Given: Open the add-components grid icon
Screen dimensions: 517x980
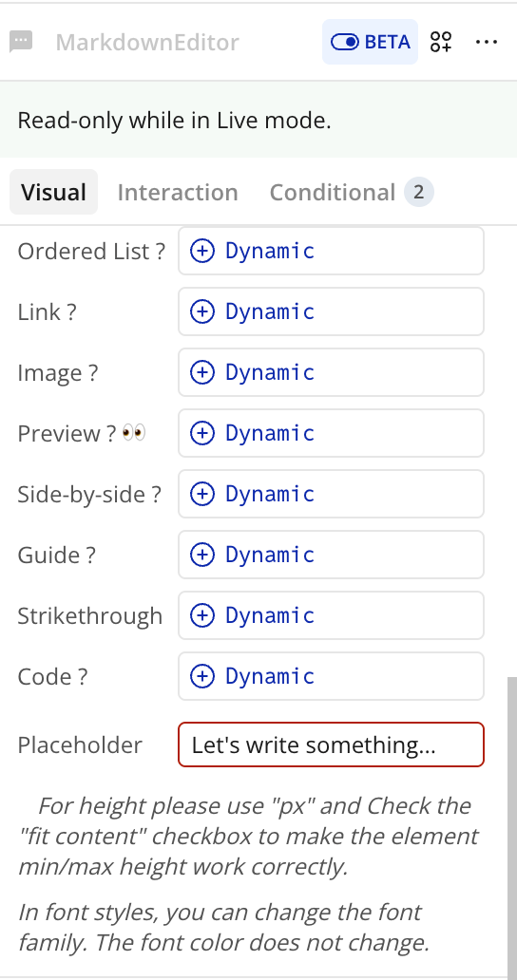Looking at the screenshot, I should coord(441,42).
